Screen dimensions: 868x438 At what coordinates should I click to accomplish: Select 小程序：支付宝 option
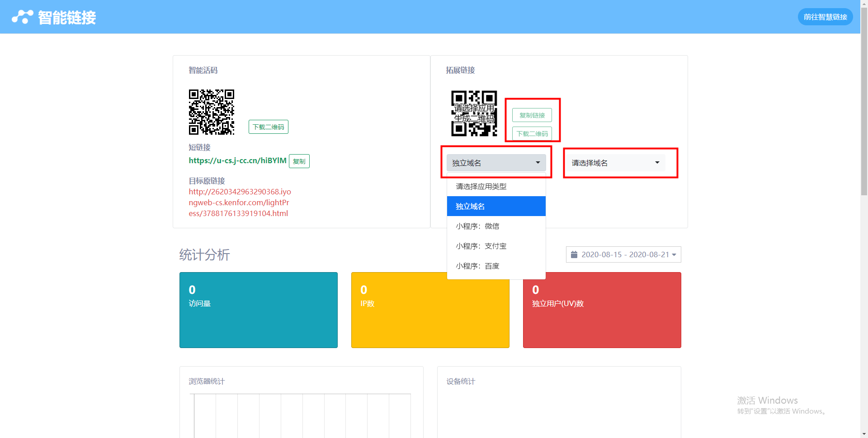pyautogui.click(x=496, y=246)
